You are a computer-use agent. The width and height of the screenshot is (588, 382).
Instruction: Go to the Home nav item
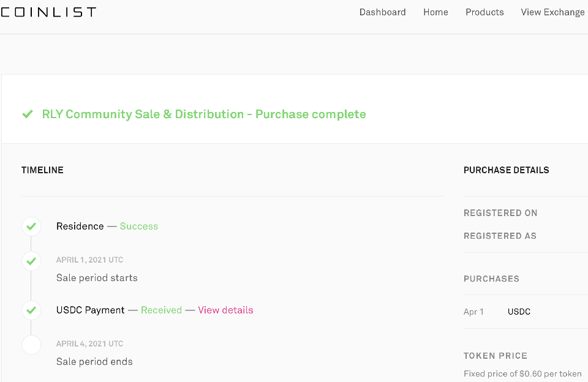[435, 12]
